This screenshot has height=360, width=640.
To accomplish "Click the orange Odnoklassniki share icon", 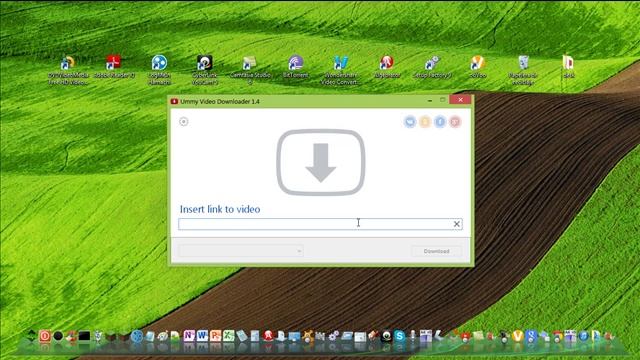I will tap(425, 122).
